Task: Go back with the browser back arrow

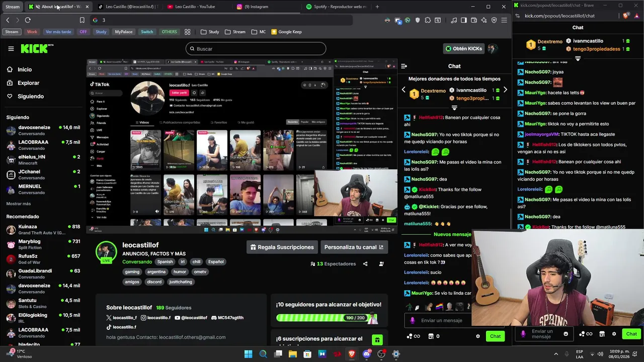Action: point(8,20)
